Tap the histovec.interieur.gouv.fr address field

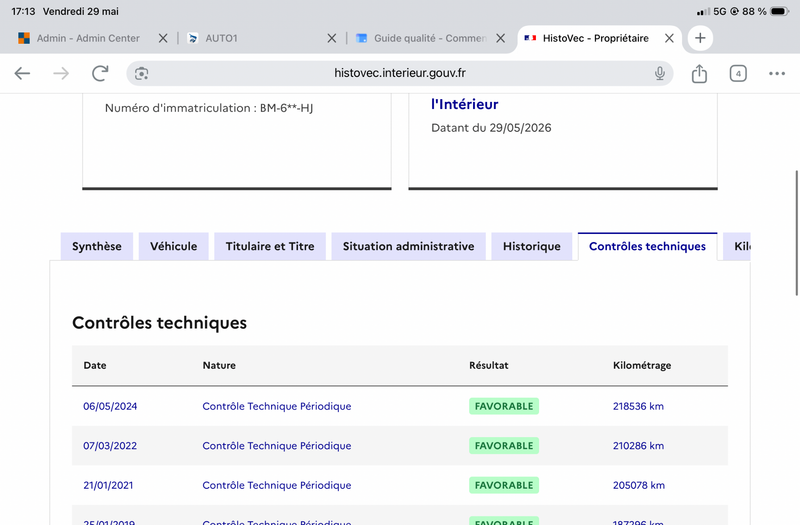tap(399, 73)
